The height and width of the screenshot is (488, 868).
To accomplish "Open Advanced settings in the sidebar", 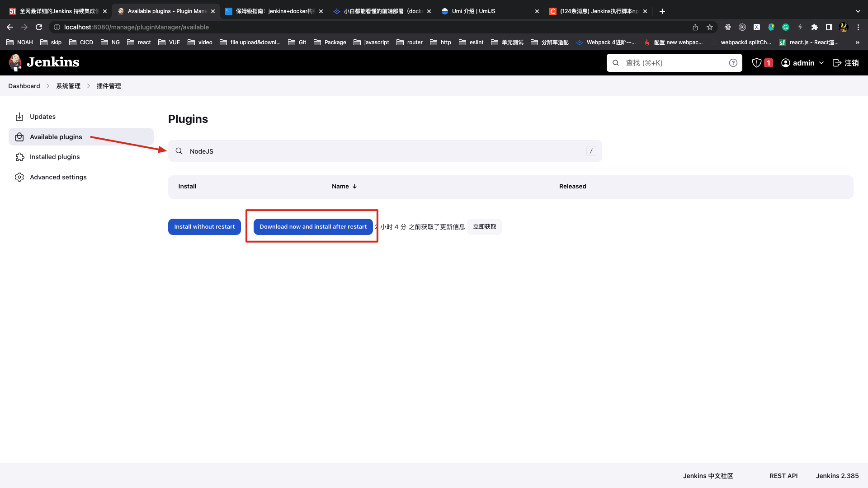I will click(58, 177).
